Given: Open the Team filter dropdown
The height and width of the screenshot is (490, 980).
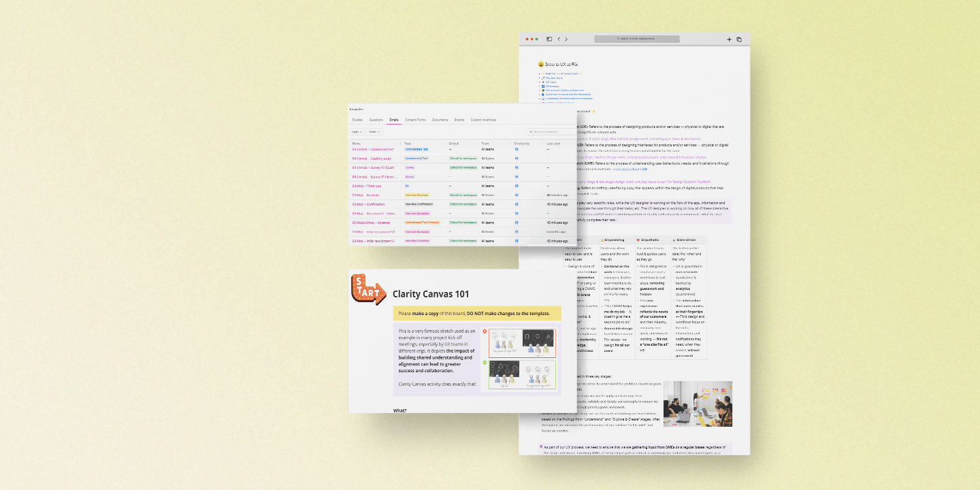Looking at the screenshot, I should [x=374, y=131].
